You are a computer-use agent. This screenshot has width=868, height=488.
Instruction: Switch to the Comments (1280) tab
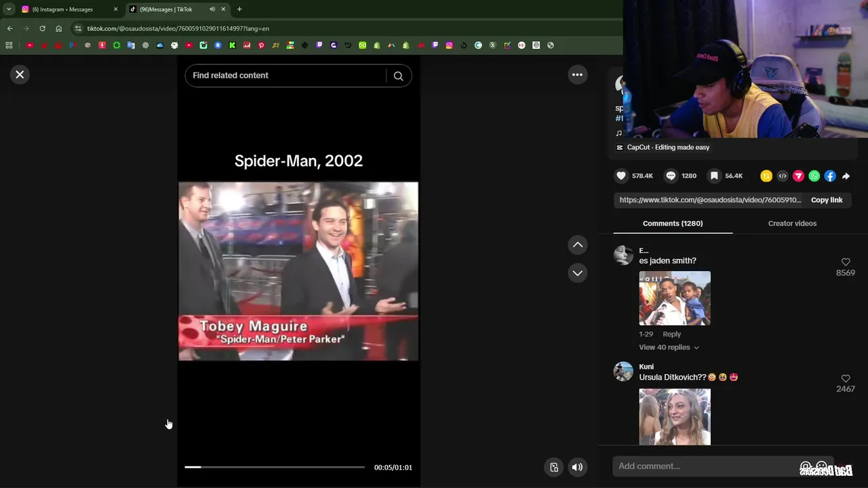[x=673, y=223]
